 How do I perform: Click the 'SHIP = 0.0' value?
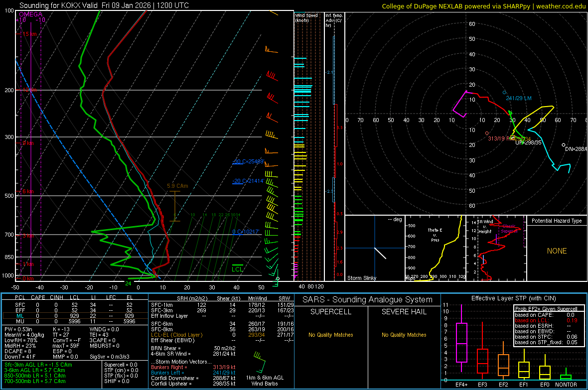(117, 382)
